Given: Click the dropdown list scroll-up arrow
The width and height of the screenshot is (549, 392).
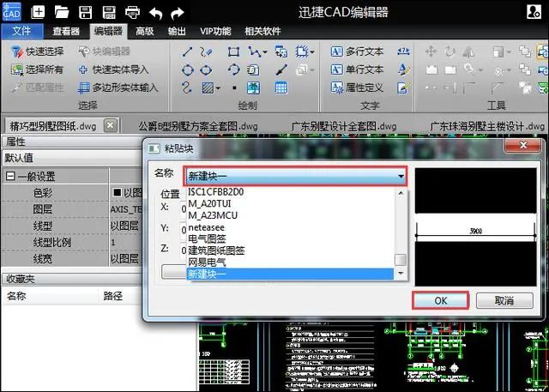Looking at the screenshot, I should pyautogui.click(x=401, y=193).
